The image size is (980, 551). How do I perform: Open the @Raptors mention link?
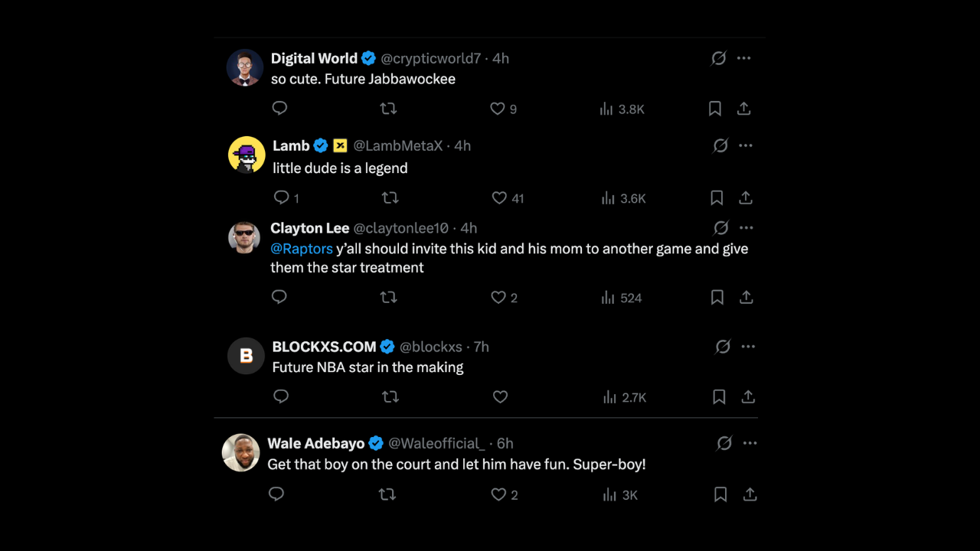[302, 248]
